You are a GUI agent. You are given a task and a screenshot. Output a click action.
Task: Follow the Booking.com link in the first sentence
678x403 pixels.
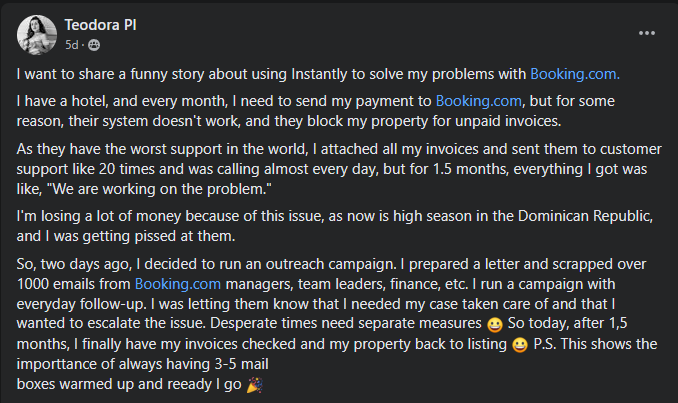coord(575,74)
